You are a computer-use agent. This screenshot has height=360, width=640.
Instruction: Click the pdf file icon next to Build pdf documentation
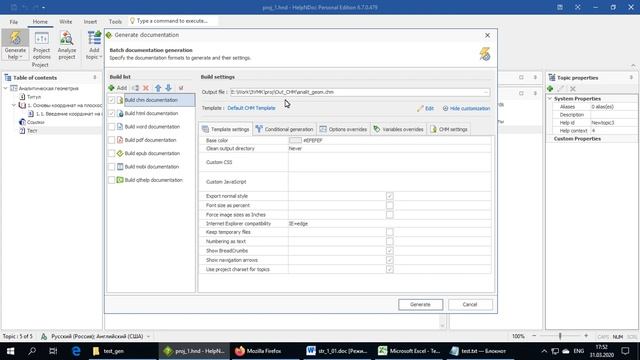(x=120, y=140)
